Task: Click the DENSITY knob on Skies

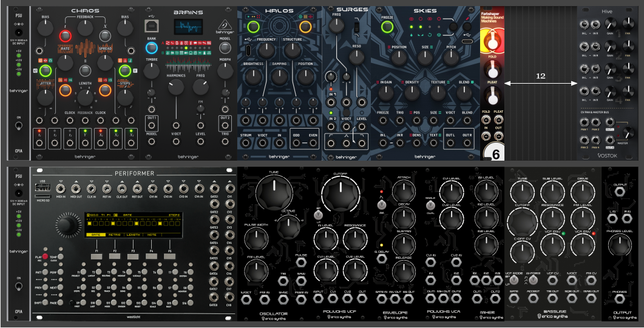Action: coord(412,93)
